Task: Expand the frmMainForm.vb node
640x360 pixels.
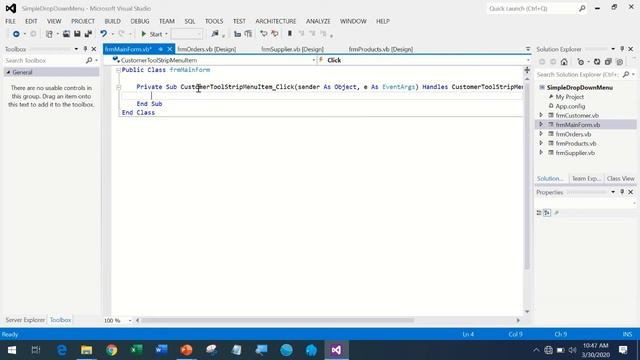Action: click(x=541, y=124)
